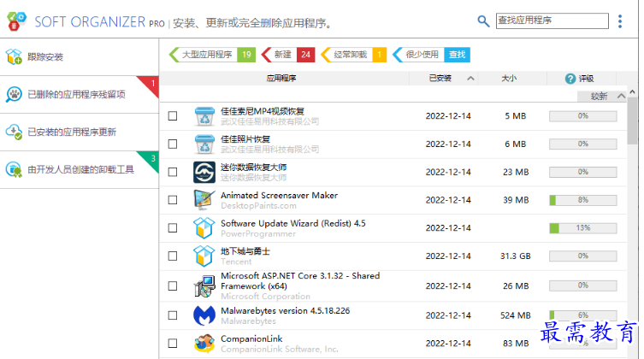Click the vertical scrollbar thumb
This screenshot has height=359, width=644.
point(633,121)
